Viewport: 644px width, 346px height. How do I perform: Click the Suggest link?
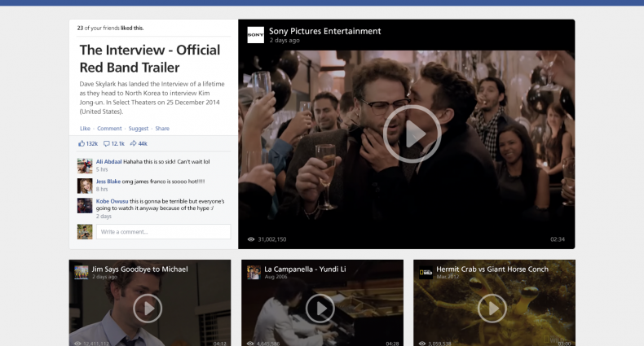(x=139, y=129)
